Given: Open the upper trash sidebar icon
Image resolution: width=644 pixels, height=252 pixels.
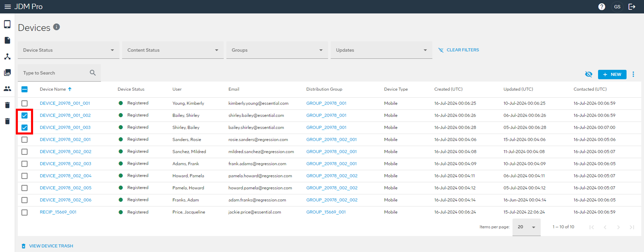Looking at the screenshot, I should pos(7,105).
